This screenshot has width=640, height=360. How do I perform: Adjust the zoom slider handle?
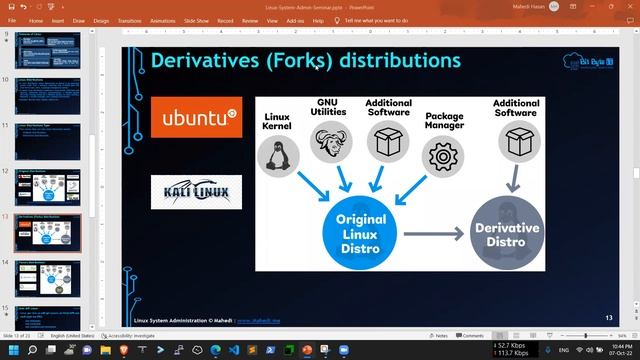tap(586, 336)
